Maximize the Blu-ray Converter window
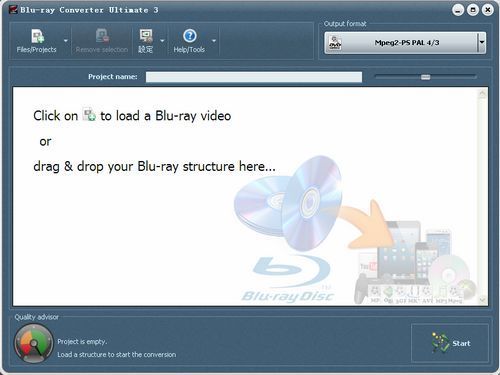 [x=473, y=10]
